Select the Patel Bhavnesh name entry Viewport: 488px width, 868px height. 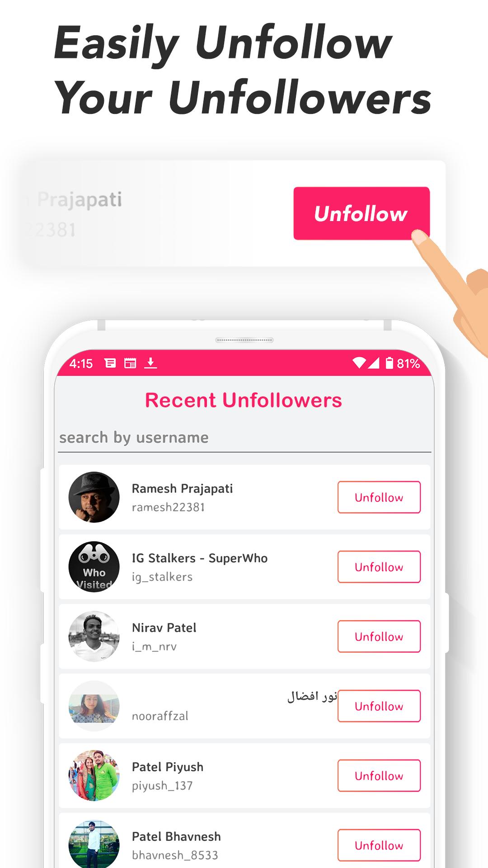[176, 836]
